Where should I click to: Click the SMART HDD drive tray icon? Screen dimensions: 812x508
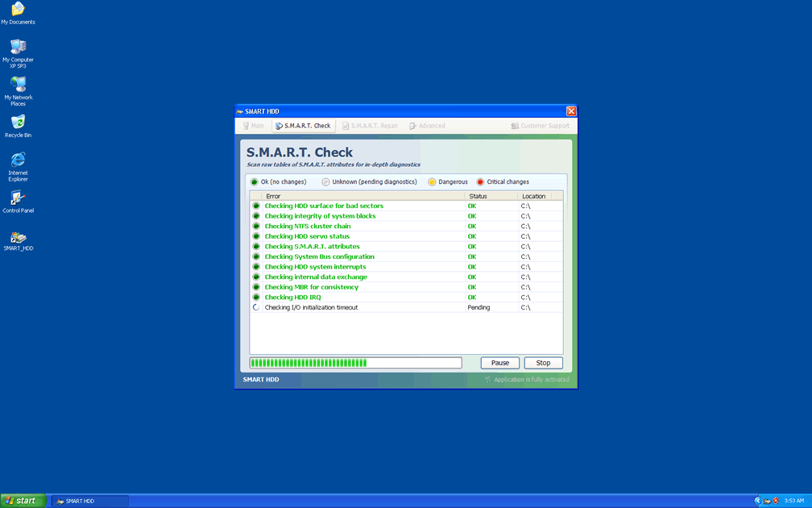click(x=767, y=501)
